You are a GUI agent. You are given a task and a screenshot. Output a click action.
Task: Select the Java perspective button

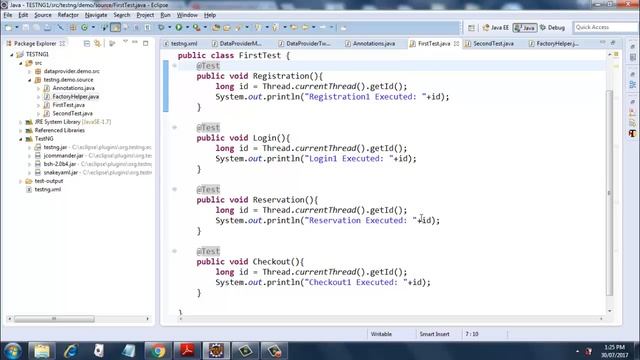[x=525, y=28]
